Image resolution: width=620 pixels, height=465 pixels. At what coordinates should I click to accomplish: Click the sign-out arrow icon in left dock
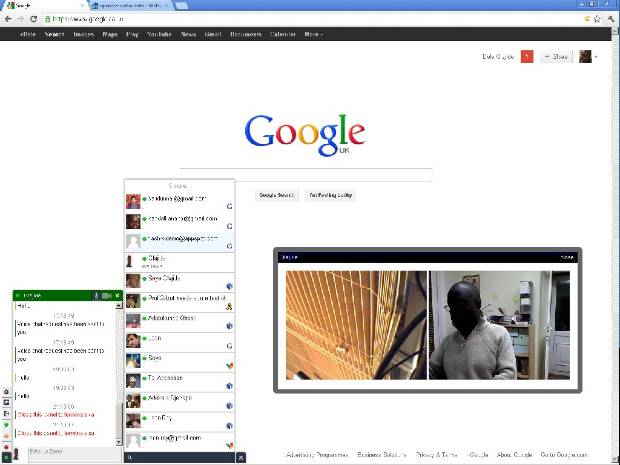point(6,414)
